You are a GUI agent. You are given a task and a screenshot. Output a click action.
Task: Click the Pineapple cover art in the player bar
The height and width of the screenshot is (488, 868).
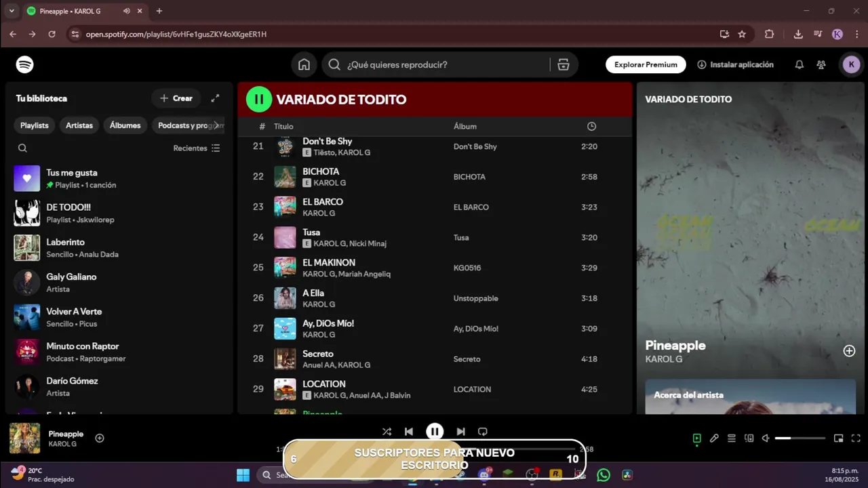click(25, 438)
